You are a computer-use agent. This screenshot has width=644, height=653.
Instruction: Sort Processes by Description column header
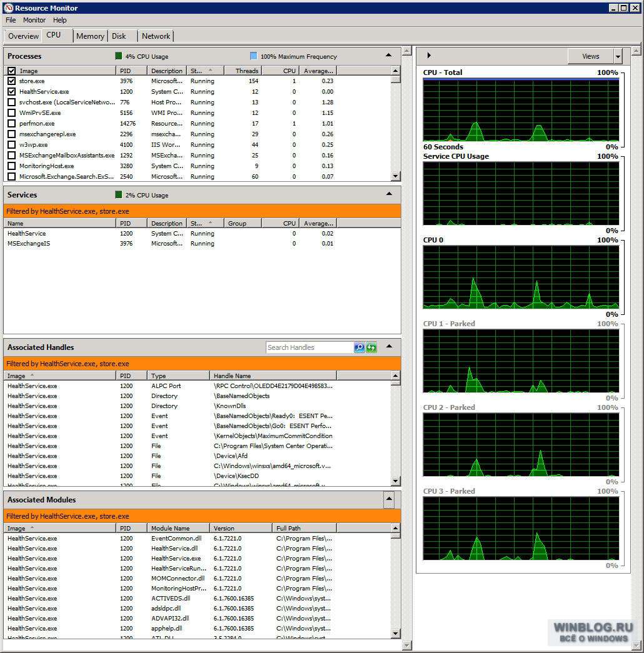click(x=166, y=71)
